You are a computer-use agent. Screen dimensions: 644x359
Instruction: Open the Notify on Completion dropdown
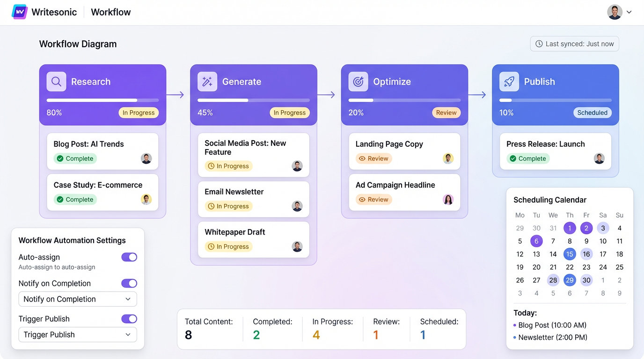pyautogui.click(x=77, y=299)
